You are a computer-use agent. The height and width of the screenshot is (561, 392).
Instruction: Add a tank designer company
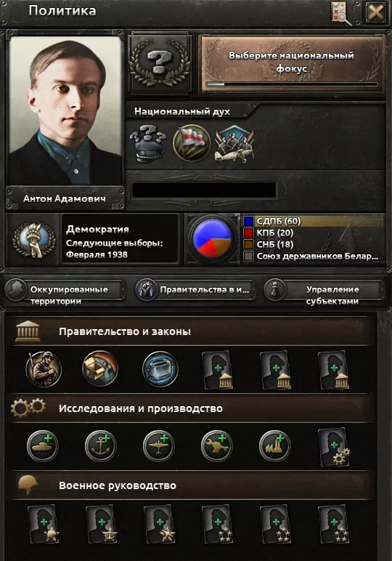coord(43,445)
